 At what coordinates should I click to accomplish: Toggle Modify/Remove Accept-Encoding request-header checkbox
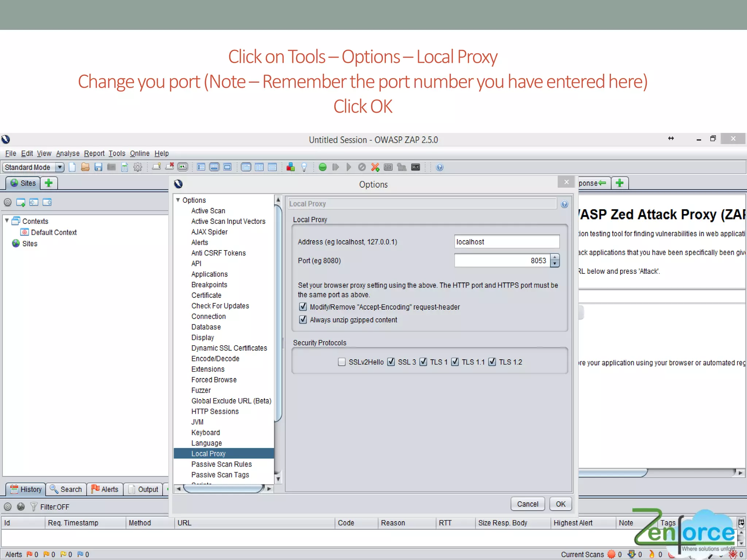(303, 307)
